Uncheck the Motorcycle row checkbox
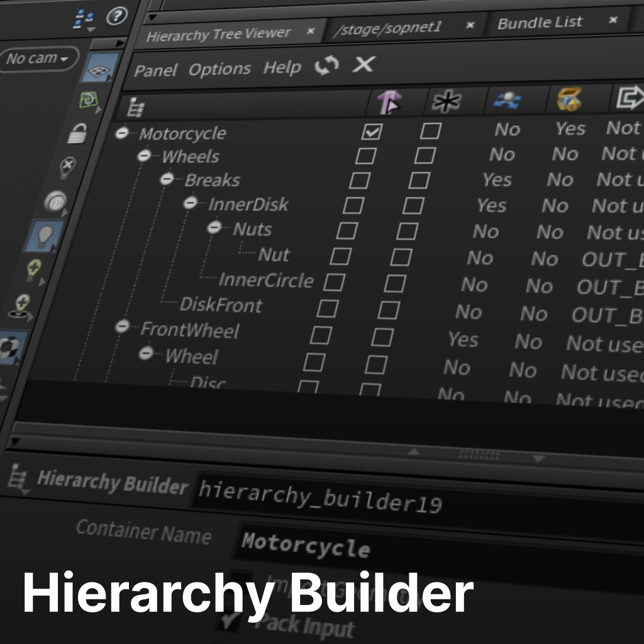The image size is (644, 644). point(372,130)
